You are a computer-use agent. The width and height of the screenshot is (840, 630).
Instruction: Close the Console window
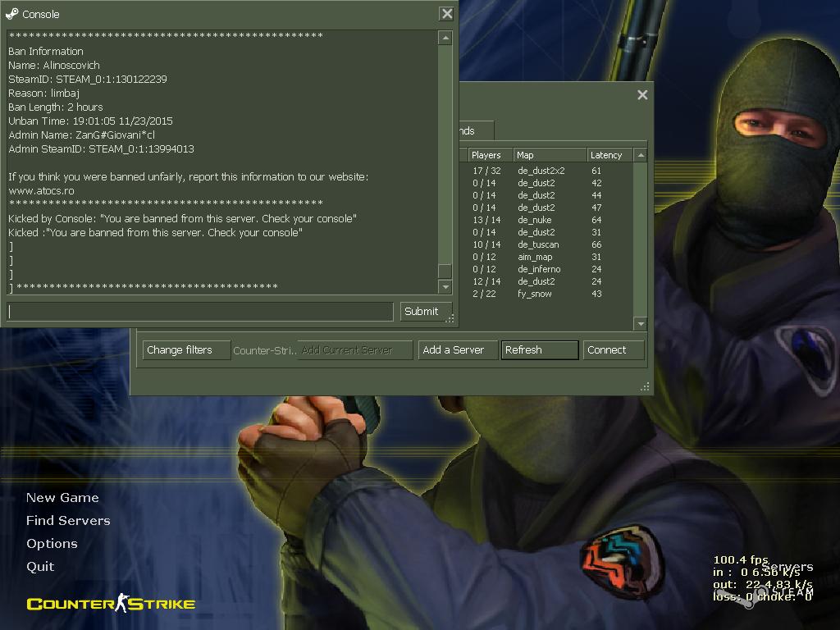pos(446,14)
